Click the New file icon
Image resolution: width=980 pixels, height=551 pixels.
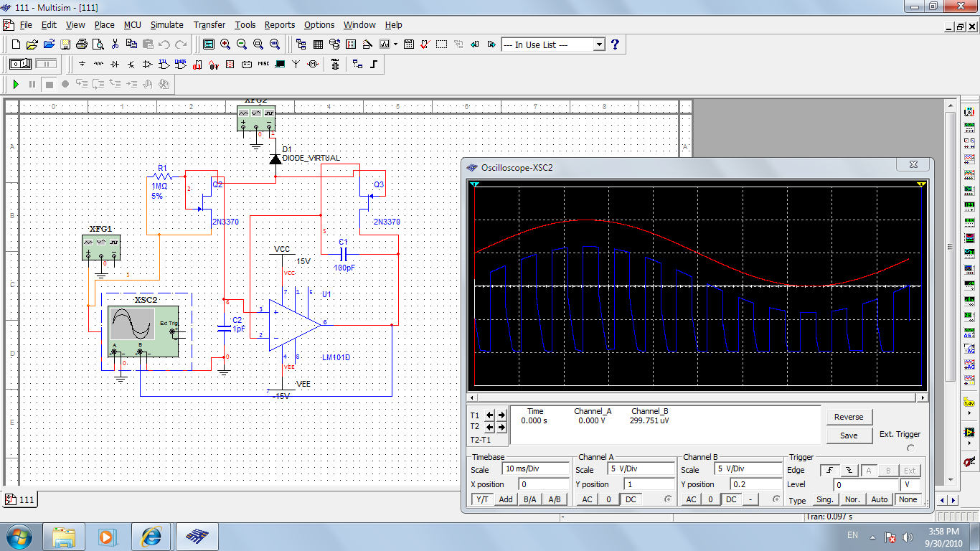tap(16, 44)
